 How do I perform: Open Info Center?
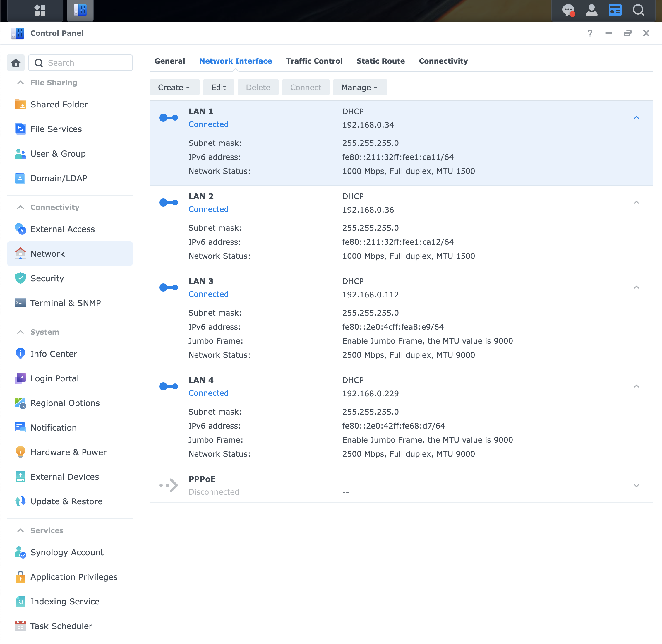tap(70, 354)
